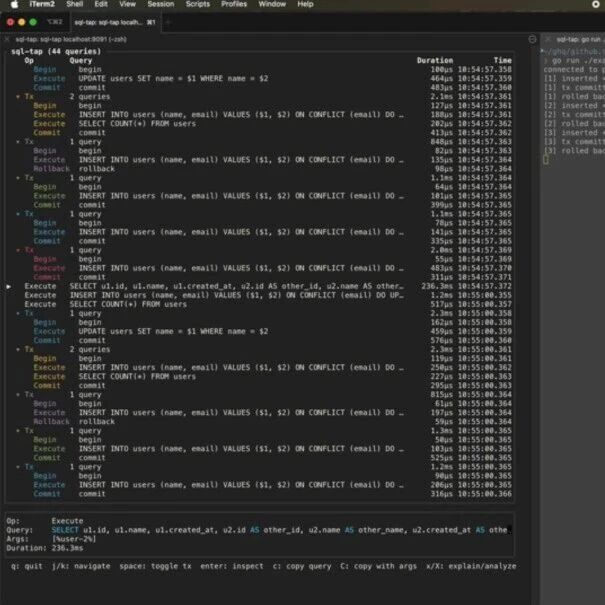The width and height of the screenshot is (605, 605).
Task: Click the enter: inspect hint
Action: (x=232, y=566)
